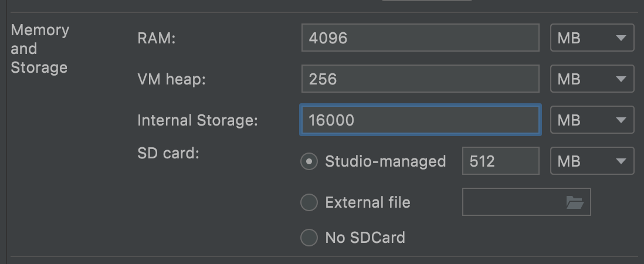Click the SD card size field showing 512
The width and height of the screenshot is (644, 264).
point(500,161)
